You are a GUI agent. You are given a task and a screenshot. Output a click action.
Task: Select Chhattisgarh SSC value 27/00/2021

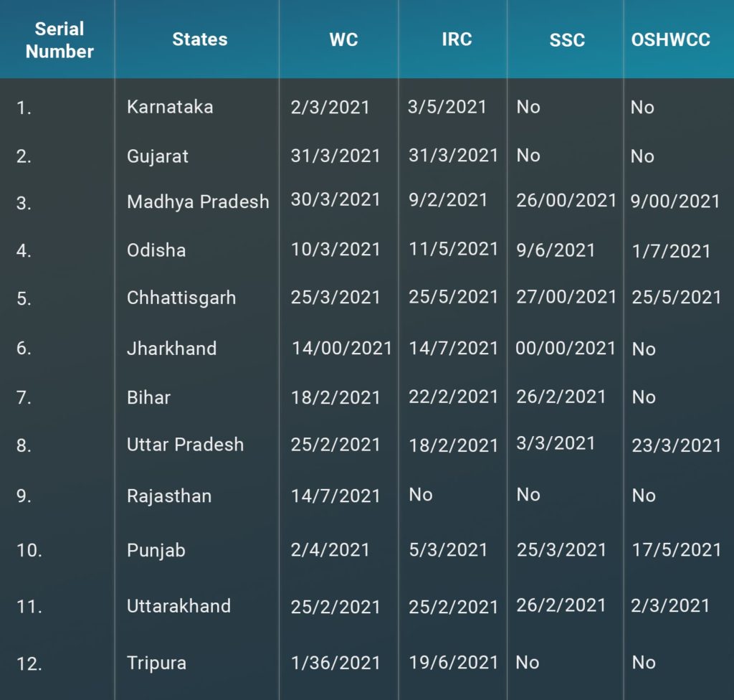pyautogui.click(x=566, y=297)
